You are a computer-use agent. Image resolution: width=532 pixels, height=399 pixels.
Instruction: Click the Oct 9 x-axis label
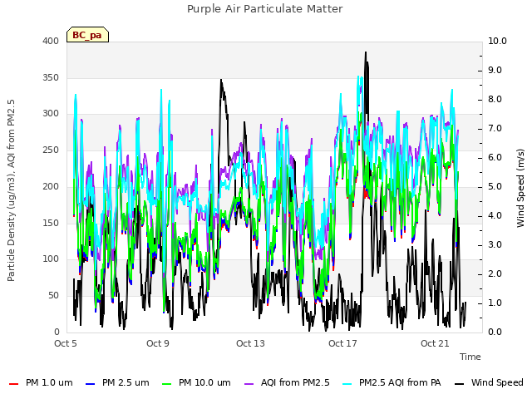point(158,343)
